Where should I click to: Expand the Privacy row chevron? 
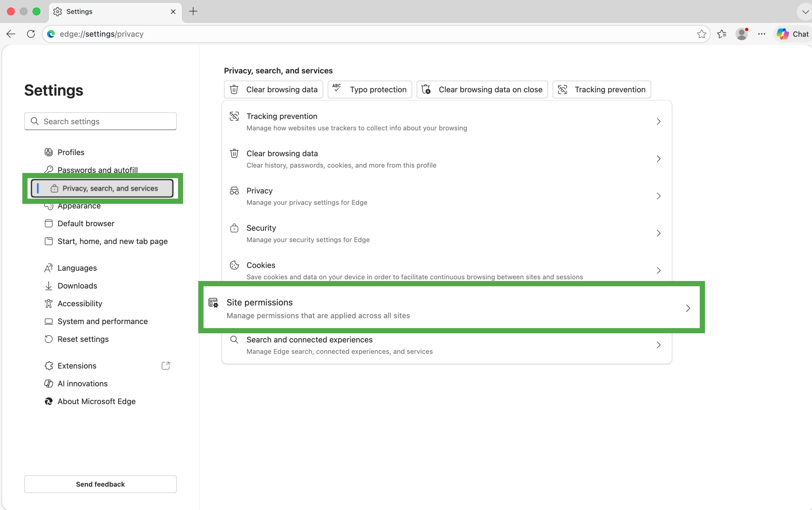click(658, 196)
